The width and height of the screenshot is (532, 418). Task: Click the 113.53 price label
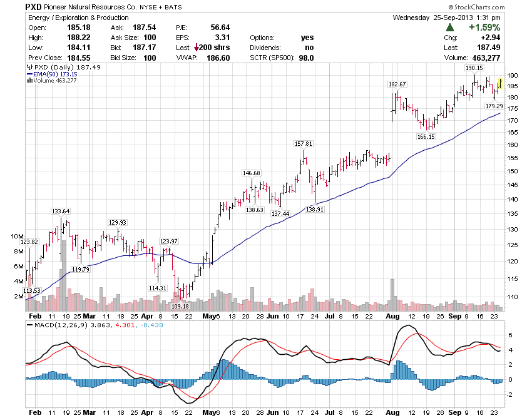31,291
